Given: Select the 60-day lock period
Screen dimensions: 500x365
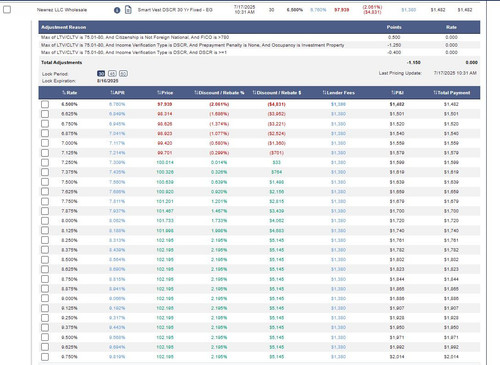Looking at the screenshot, I should click(123, 74).
